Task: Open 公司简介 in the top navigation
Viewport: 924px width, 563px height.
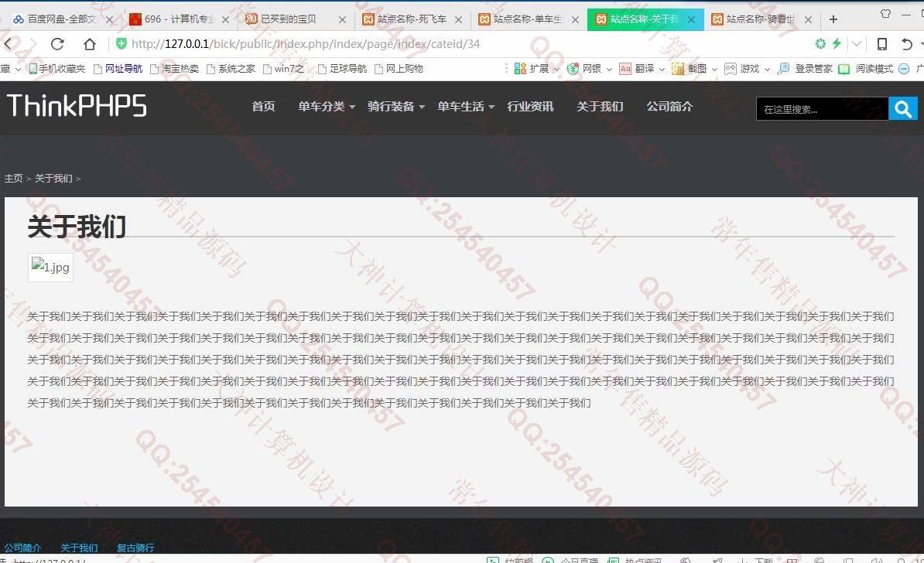Action: point(669,106)
